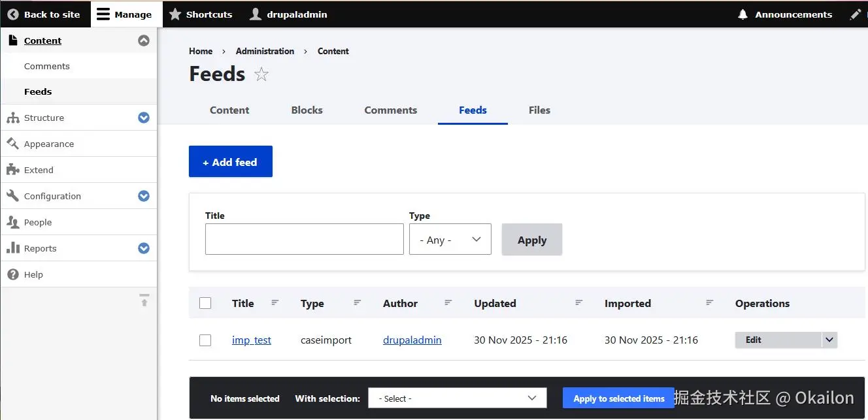Expand the Structure menu chevron
This screenshot has width=868, height=420.
pos(144,118)
